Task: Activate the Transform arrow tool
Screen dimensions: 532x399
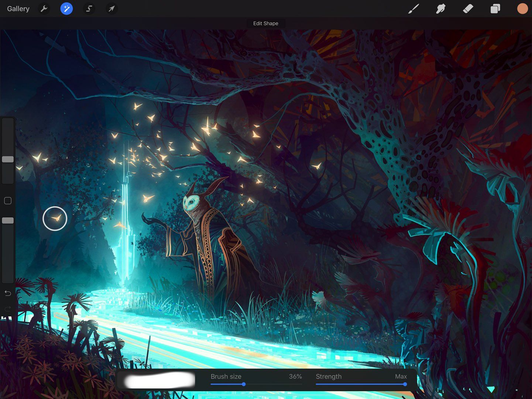Action: point(111,8)
